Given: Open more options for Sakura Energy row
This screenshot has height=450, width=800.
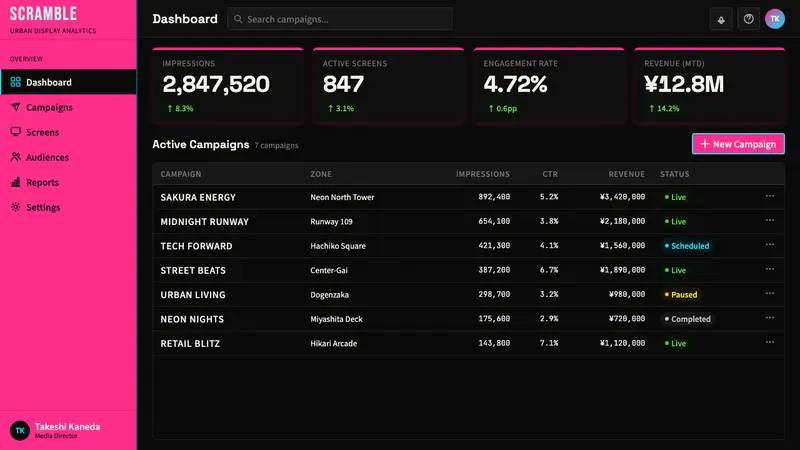Looking at the screenshot, I should coord(769,196).
